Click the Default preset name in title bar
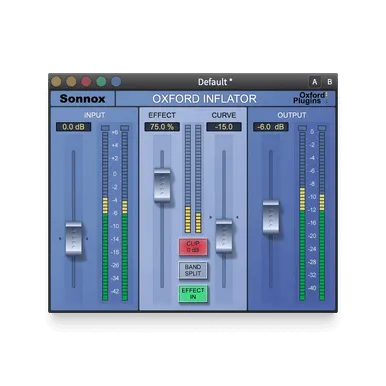Image resolution: width=386 pixels, height=386 pixels. [215, 82]
